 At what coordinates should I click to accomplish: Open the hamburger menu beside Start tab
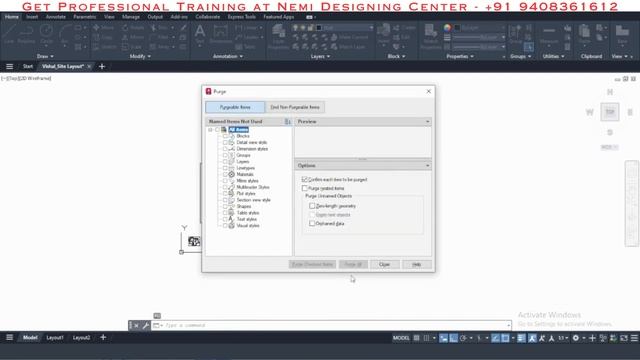9,66
